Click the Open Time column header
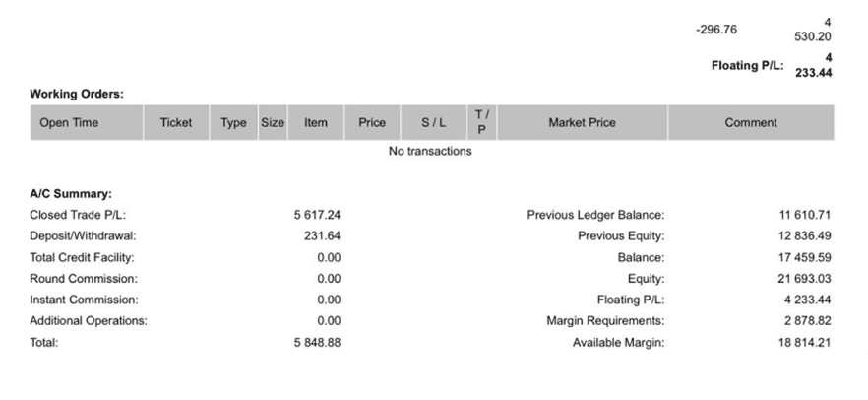Image resolution: width=868 pixels, height=400 pixels. [x=69, y=123]
